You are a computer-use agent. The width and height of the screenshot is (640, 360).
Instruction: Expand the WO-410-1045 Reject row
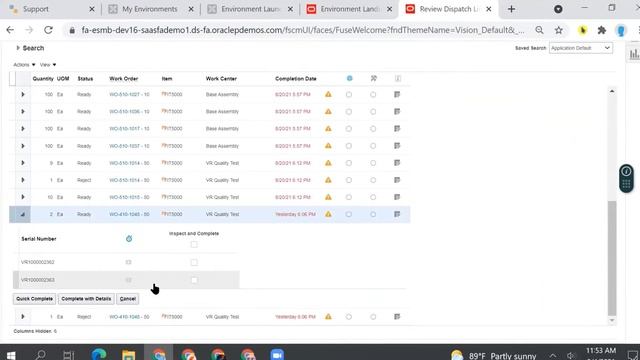click(x=23, y=316)
